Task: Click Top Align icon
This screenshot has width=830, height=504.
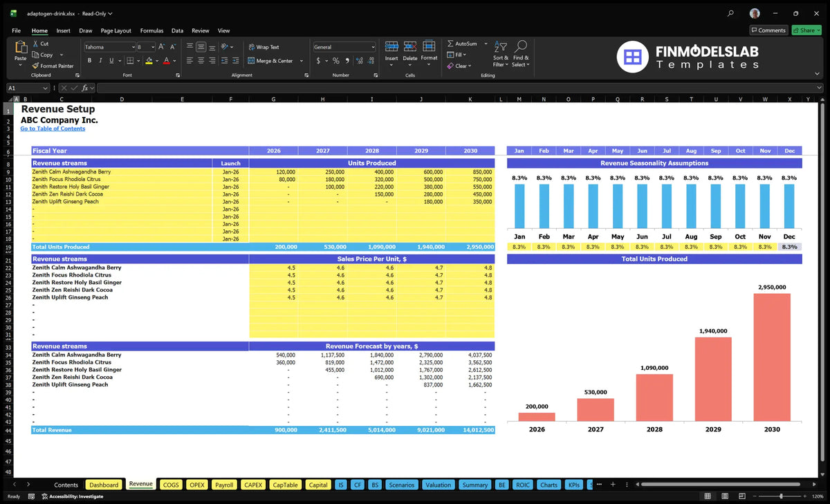Action: 190,47
